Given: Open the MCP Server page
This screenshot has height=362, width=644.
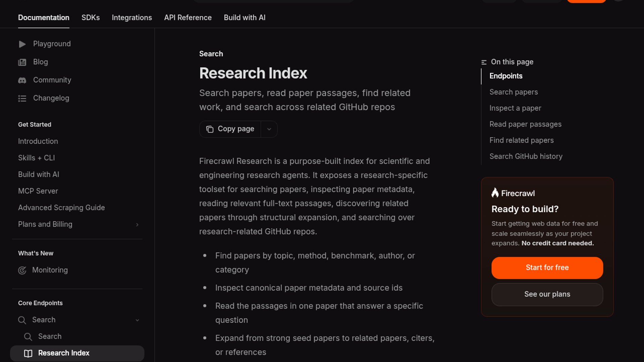Looking at the screenshot, I should pyautogui.click(x=38, y=191).
